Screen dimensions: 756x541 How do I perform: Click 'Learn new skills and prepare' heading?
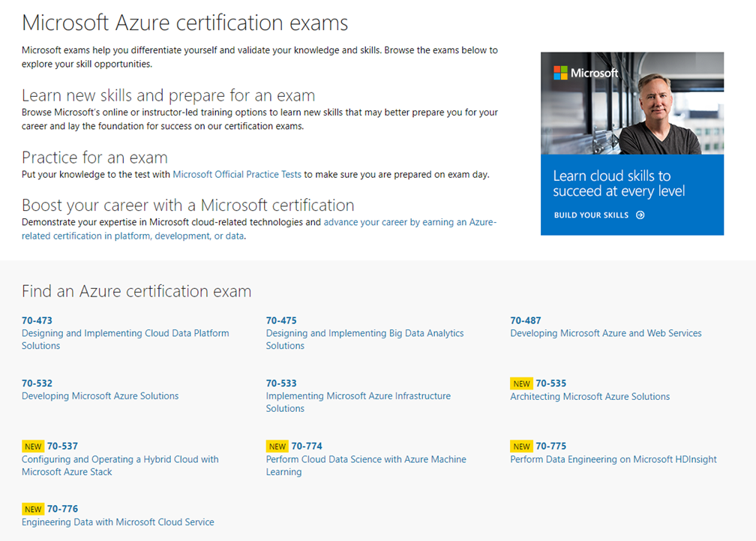[168, 95]
